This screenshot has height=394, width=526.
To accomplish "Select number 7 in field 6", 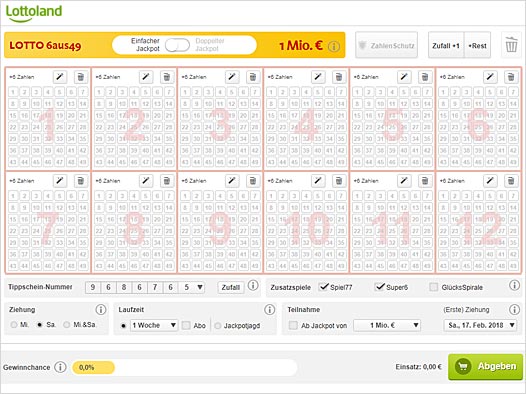I will click(513, 92).
